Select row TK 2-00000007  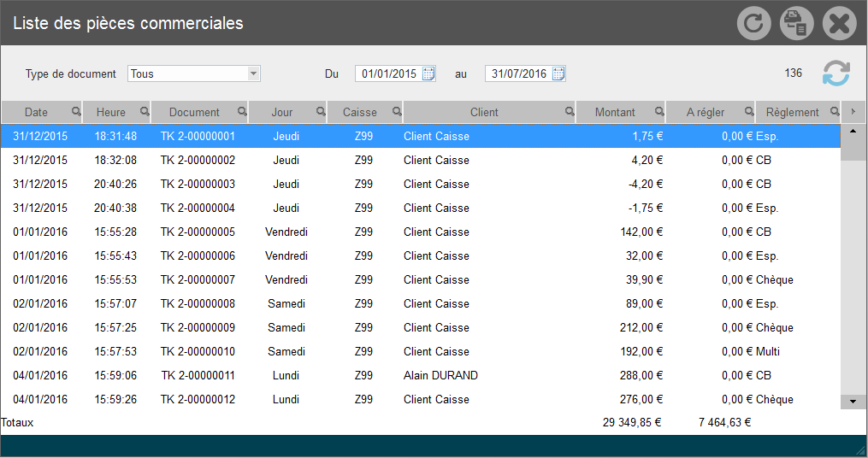(421, 279)
